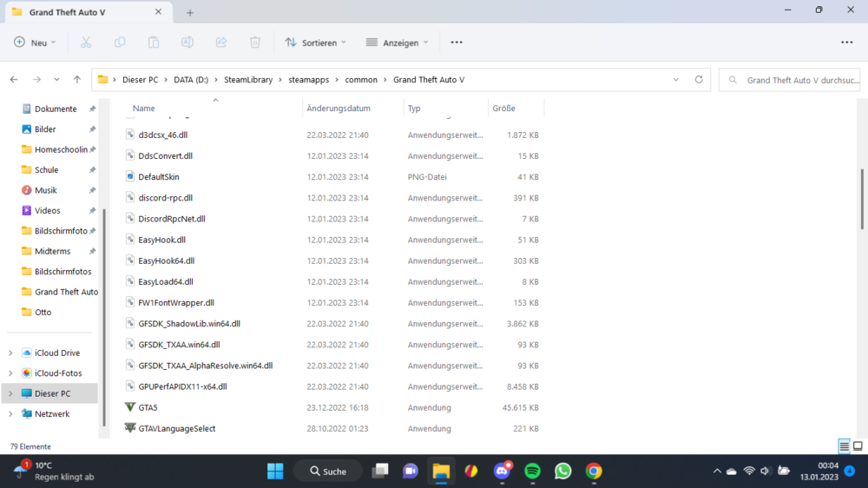
Task: Click SteamLibrary in the breadcrumb
Action: click(248, 80)
